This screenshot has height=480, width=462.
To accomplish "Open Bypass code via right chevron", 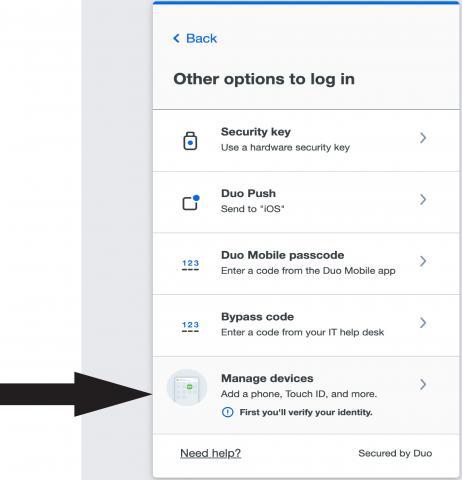I will (x=423, y=323).
